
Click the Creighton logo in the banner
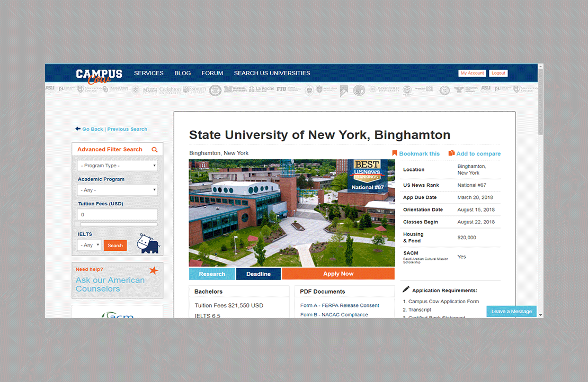[x=170, y=90]
